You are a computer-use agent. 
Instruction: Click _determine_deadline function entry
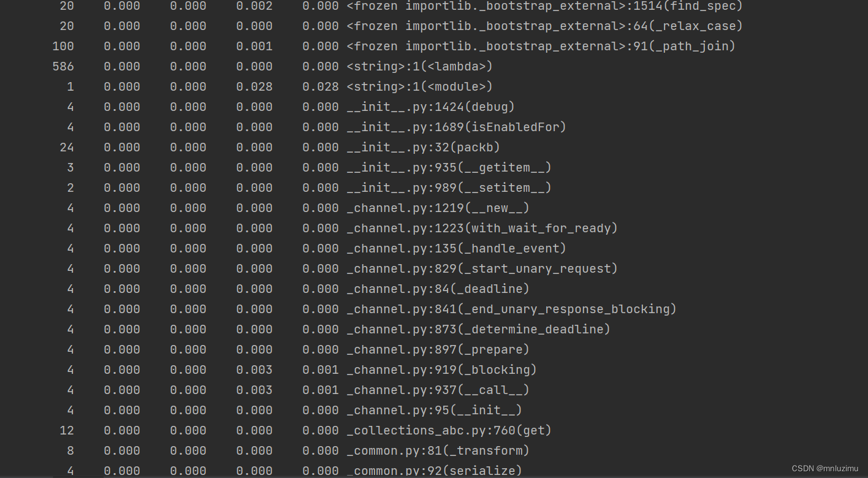pos(478,330)
